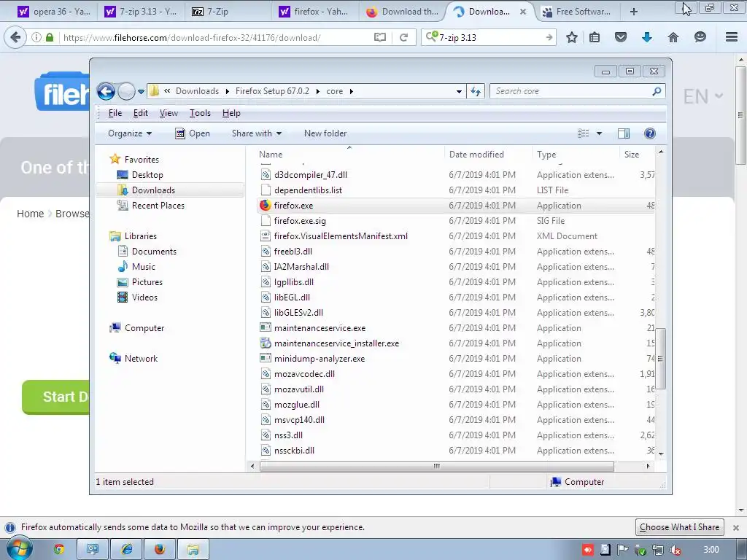The width and height of the screenshot is (747, 560).
Task: Sort by Name column header
Action: 271,155
